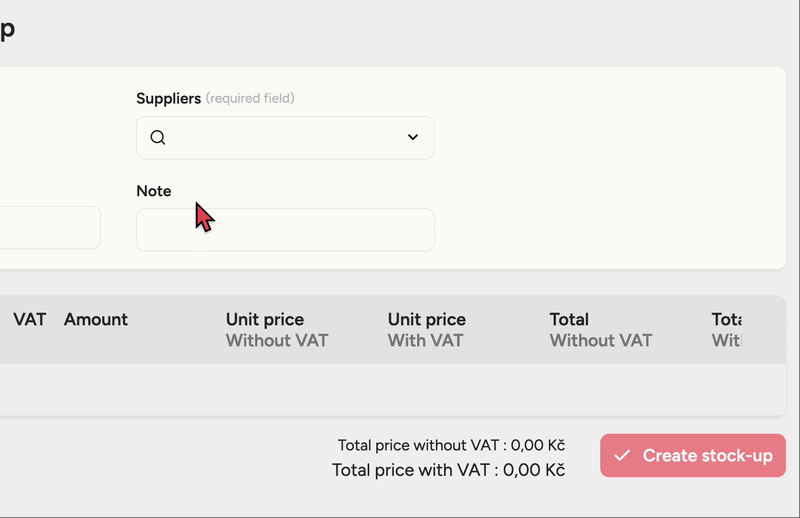Select the Total price with VAT summary

coord(448,470)
